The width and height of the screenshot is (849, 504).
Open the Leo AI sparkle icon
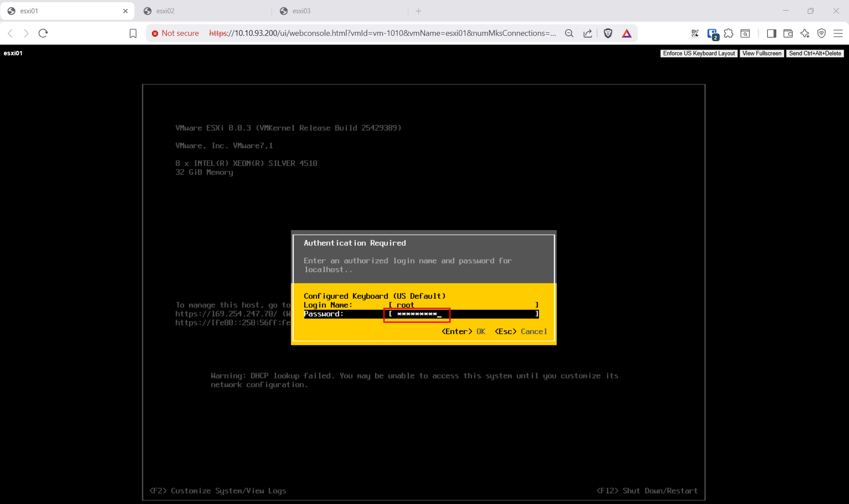(805, 33)
